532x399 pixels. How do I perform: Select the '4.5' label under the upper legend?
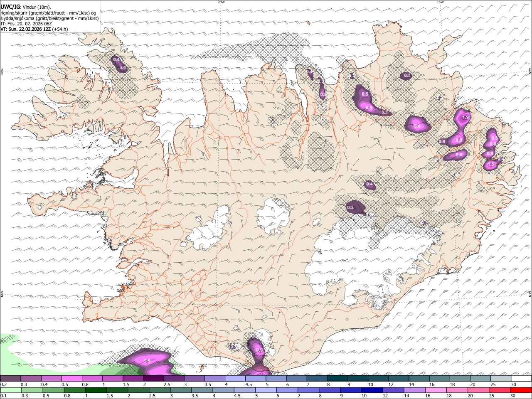tap(249, 384)
